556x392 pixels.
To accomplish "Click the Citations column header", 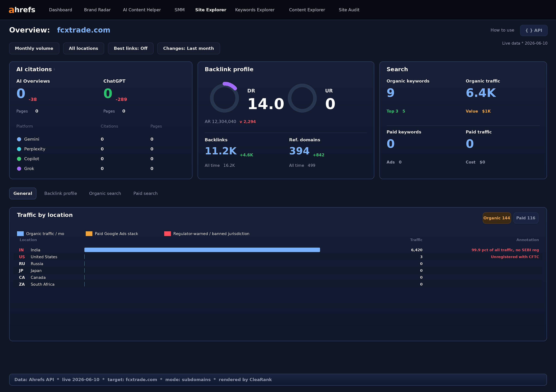I will [109, 126].
